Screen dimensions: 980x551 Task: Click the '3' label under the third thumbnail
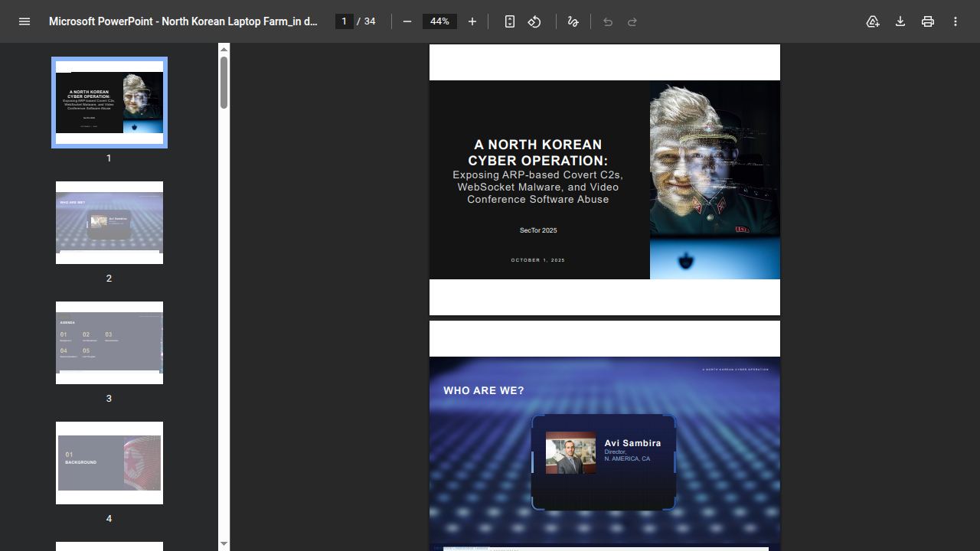(x=109, y=399)
